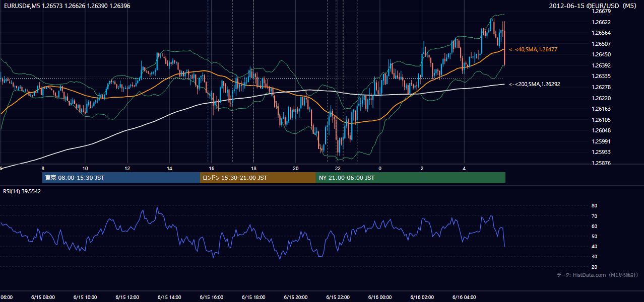The image size is (644, 302).
Task: Click the NY 21:00-06:00 JST session bar
Action: coord(411,178)
